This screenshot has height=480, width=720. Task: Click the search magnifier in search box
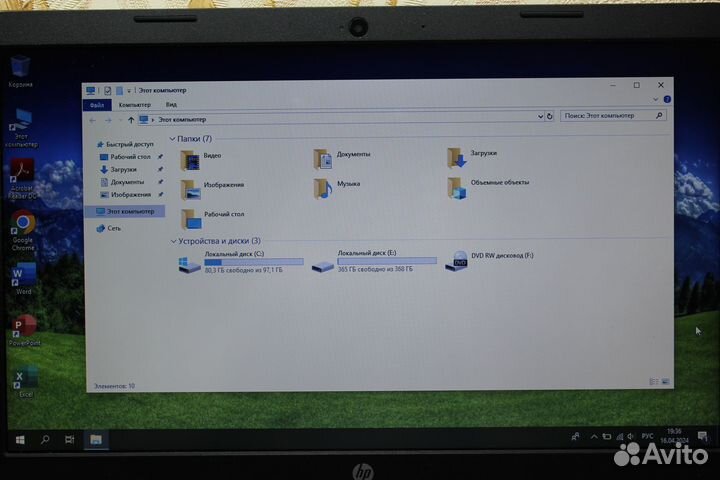pos(659,115)
